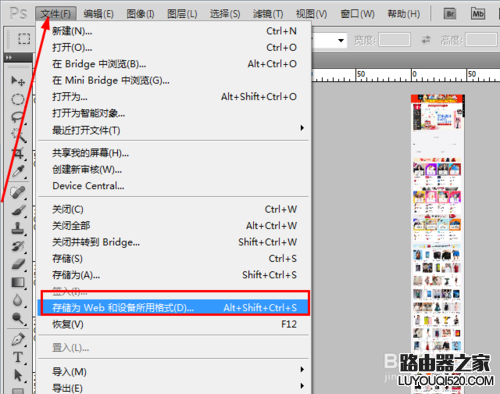Screen dimensions: 500x394
Task: Choose 打开为... menu entry
Action: coord(174,97)
